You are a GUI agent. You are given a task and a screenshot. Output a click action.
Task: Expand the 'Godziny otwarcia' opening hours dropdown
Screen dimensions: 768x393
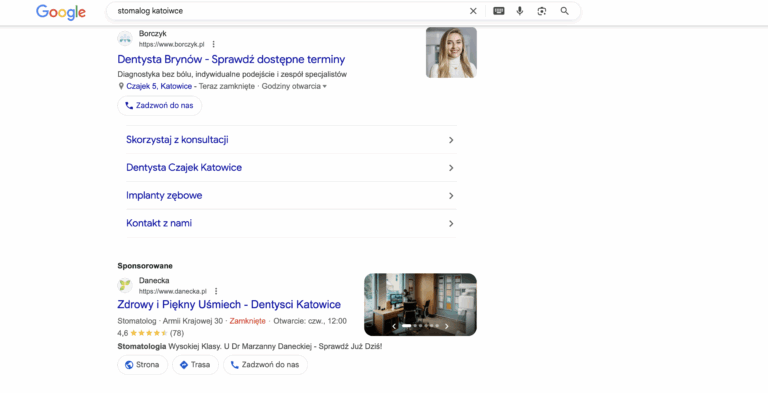click(294, 86)
